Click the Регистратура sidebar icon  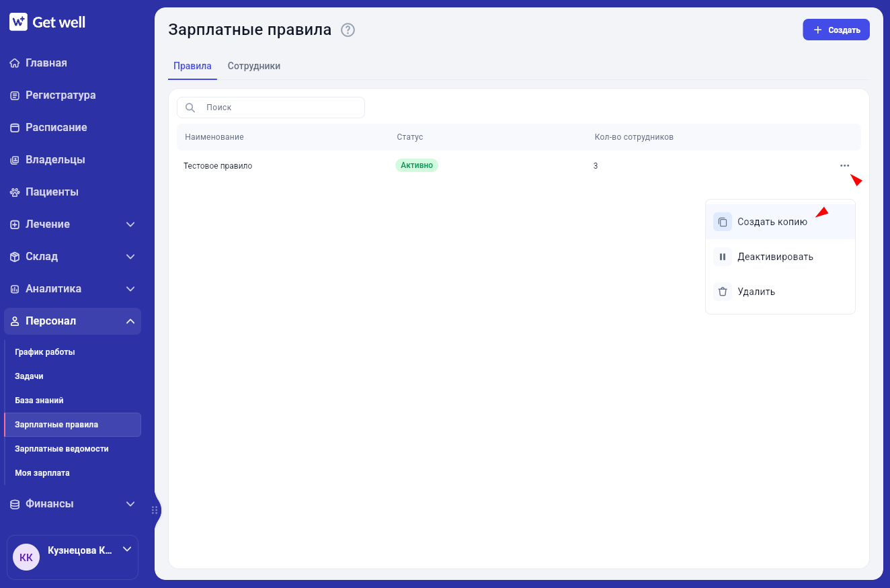(x=15, y=95)
